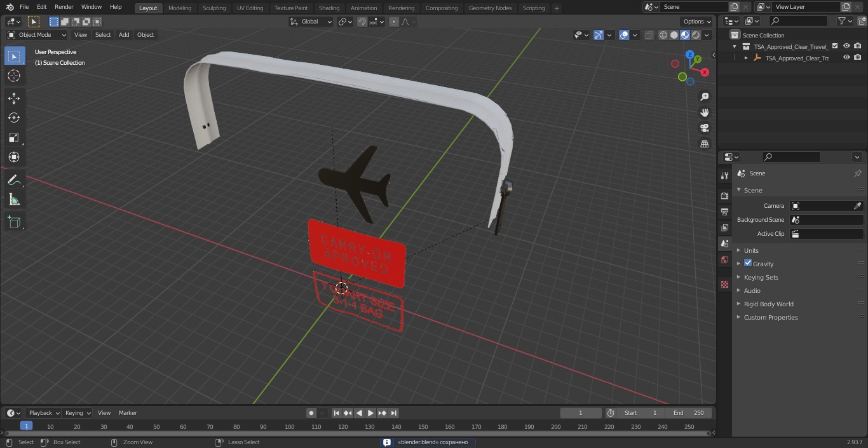This screenshot has height=448, width=868.
Task: Open viewport shading options dropdown arrow
Action: point(707,35)
